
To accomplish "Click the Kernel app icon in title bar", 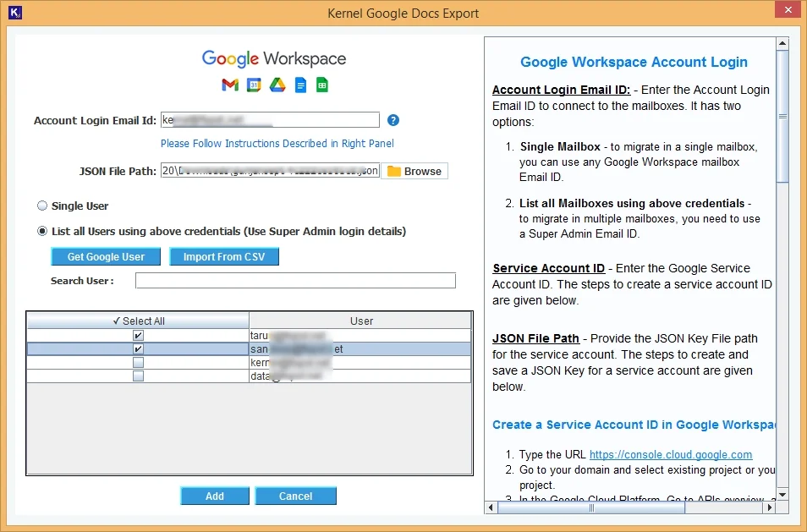I will coord(14,13).
